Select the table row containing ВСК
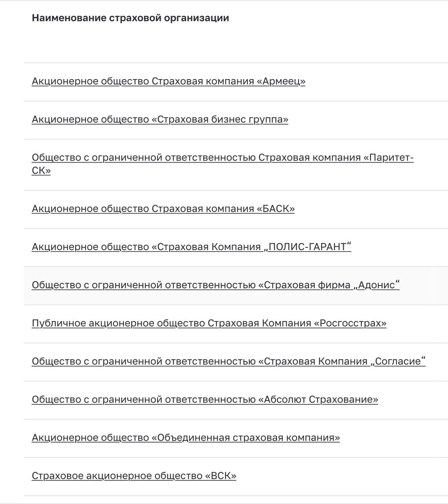The height and width of the screenshot is (504, 448). (236, 476)
